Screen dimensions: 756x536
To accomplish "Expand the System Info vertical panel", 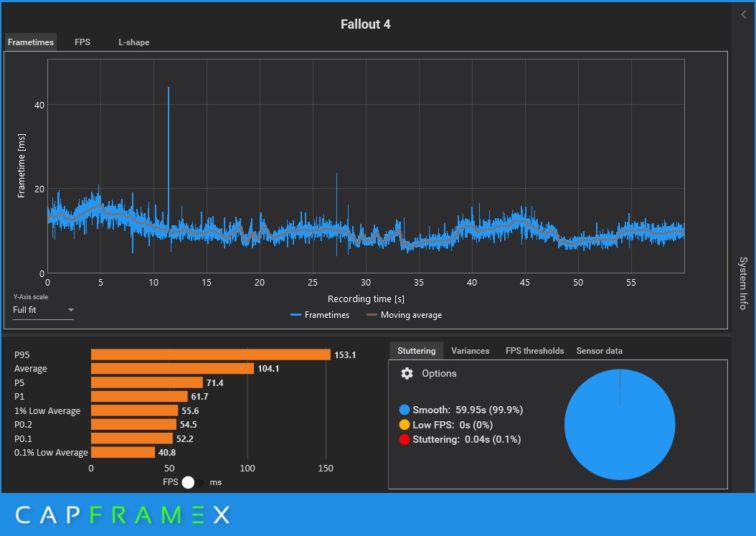I will [x=744, y=283].
